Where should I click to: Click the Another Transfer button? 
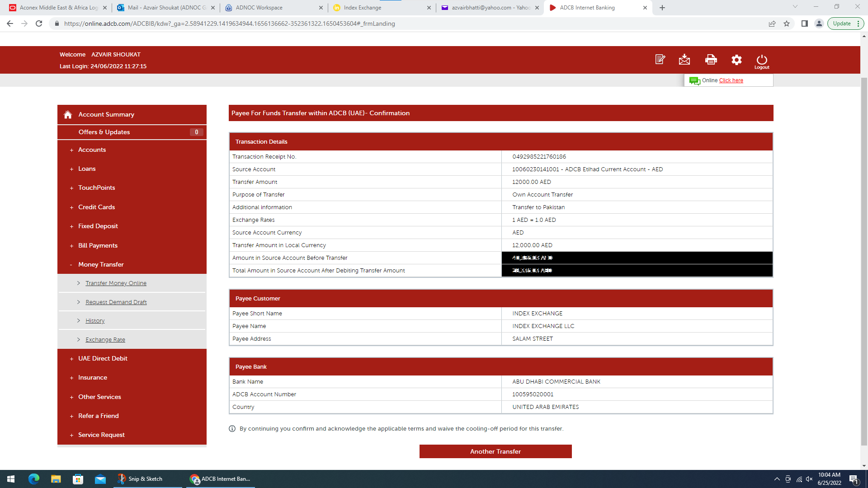[x=495, y=451]
